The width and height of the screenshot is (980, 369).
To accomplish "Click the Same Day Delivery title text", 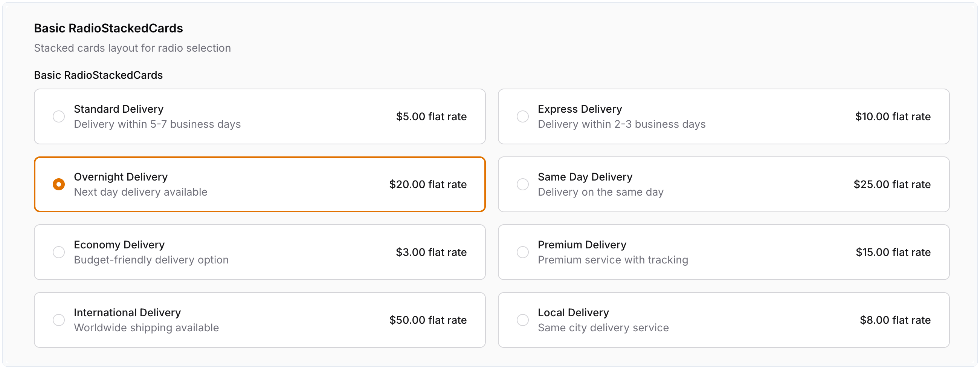I will (x=585, y=177).
